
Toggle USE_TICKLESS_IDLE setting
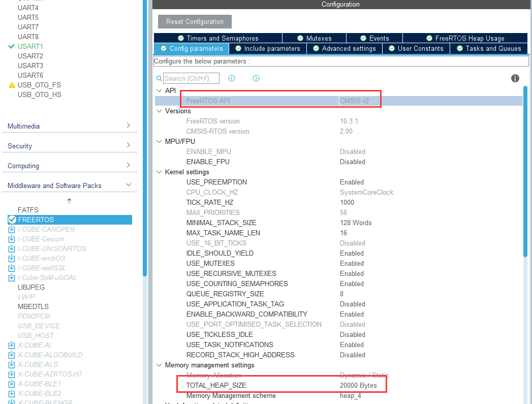point(352,334)
